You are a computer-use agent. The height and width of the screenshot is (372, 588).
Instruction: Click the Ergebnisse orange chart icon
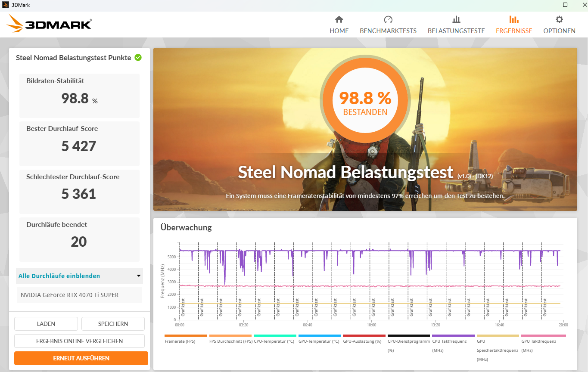click(x=514, y=19)
